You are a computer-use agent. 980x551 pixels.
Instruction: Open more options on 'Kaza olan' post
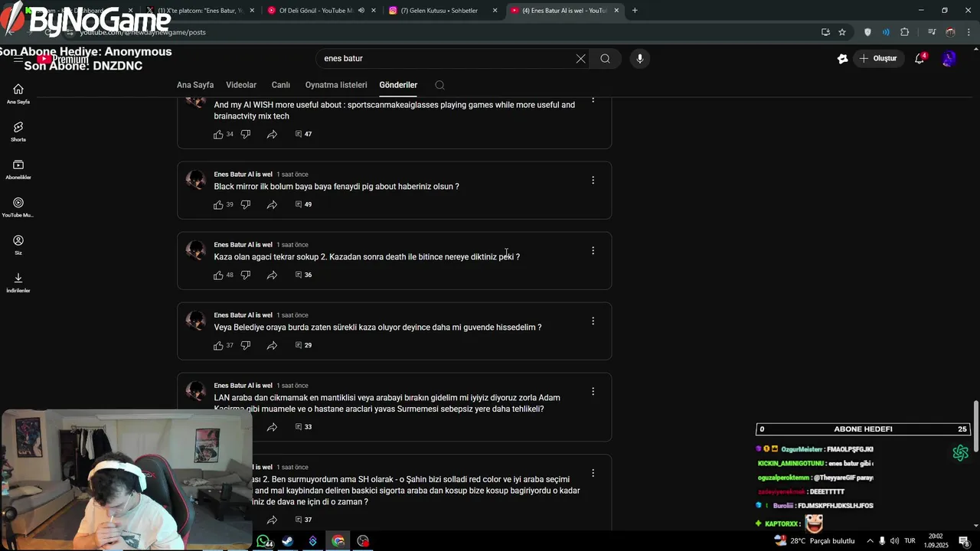[x=593, y=250]
